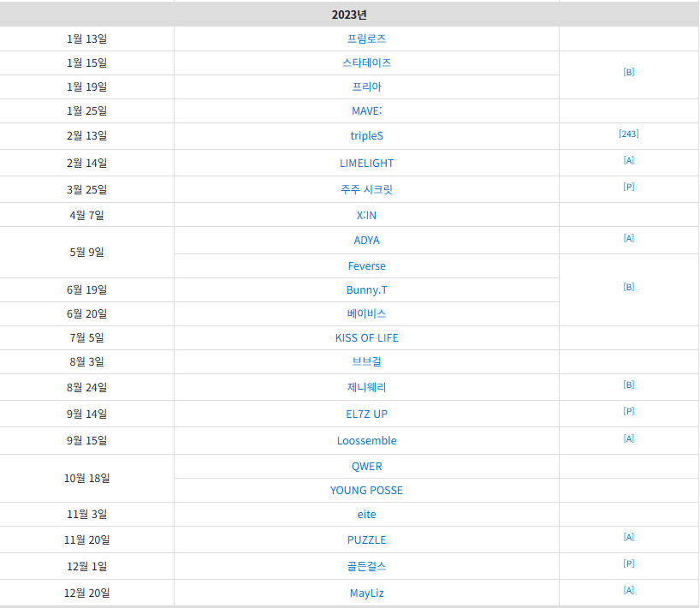Open the MAVE: group page
Viewport: 700px width, 608px height.
point(366,110)
